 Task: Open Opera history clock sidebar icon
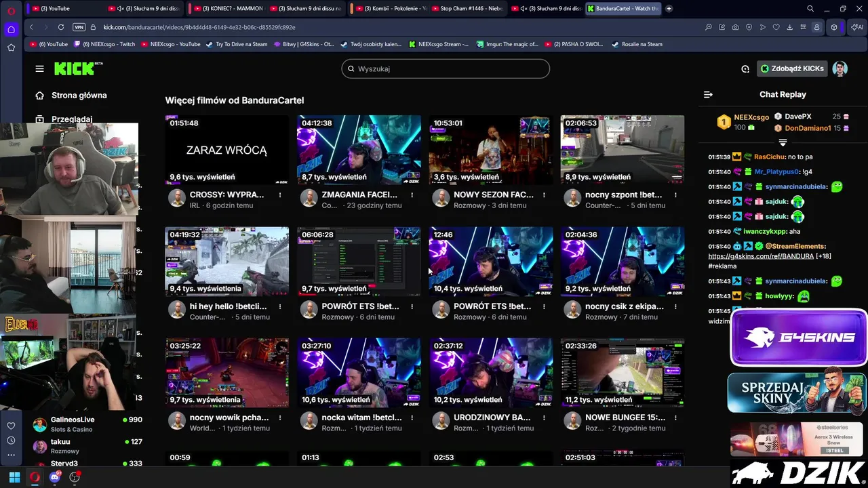point(11,441)
